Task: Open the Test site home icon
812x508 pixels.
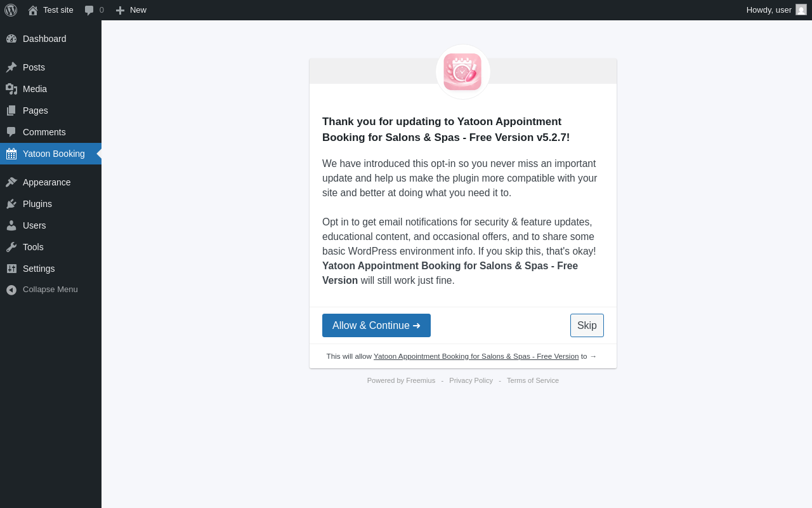Action: pos(33,10)
